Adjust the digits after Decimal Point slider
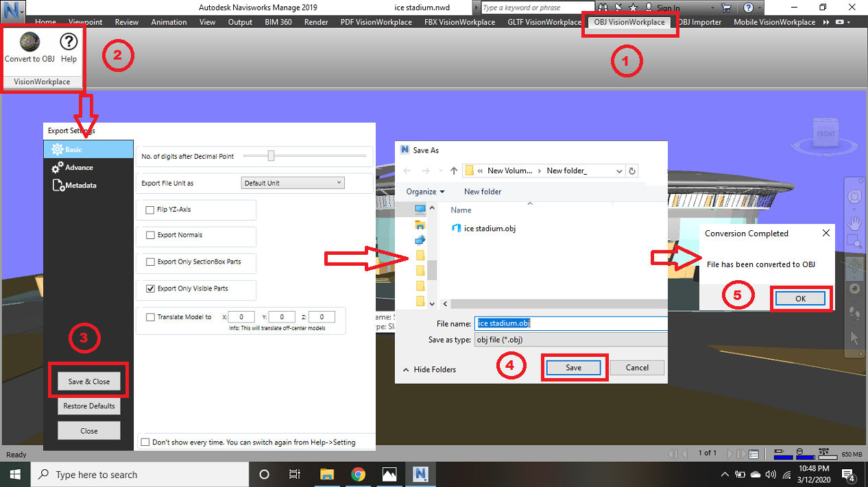Viewport: 868px width, 487px height. [x=271, y=156]
